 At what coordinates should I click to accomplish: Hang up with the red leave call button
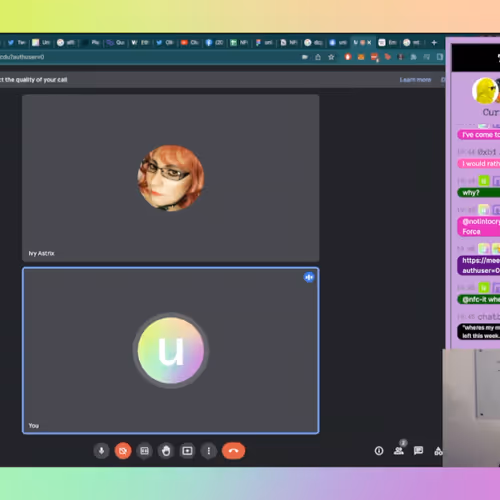point(234,451)
